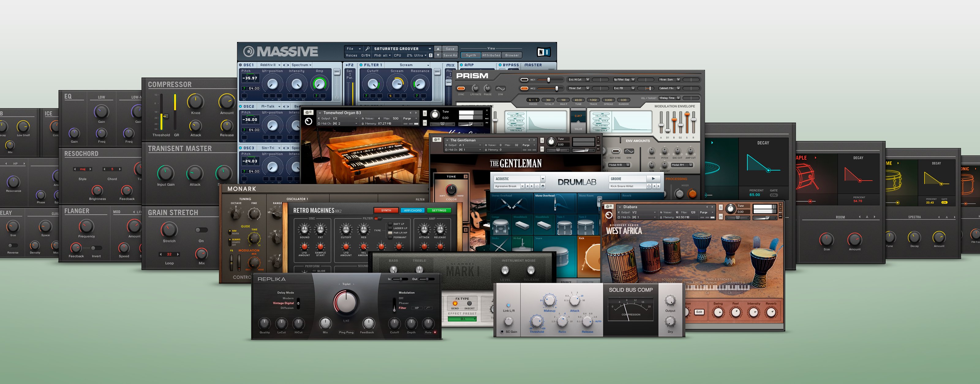Expand the SATURATED GROOVER preset dropdown
Image resolution: width=980 pixels, height=384 pixels.
[x=430, y=49]
